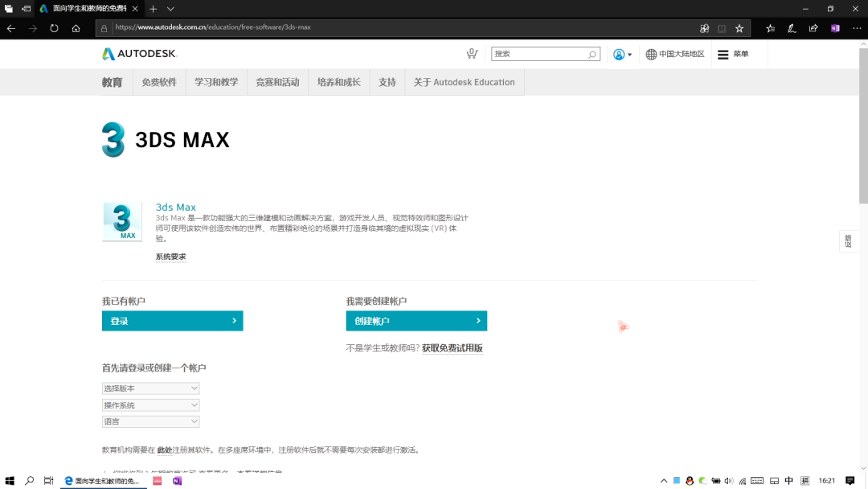
Task: Click the 3ds Max product thumbnail
Action: click(x=122, y=221)
